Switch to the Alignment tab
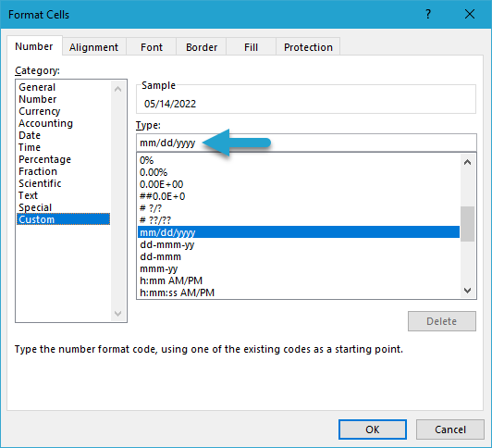The height and width of the screenshot is (448, 492). tap(93, 47)
